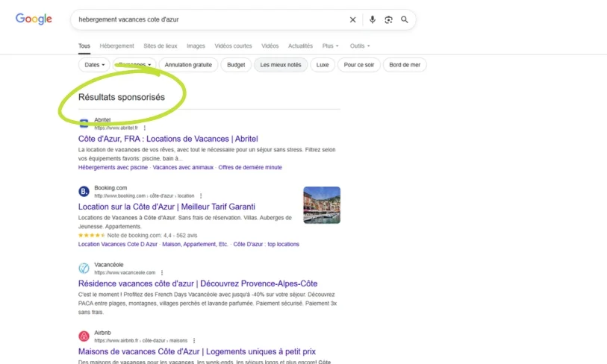Toggle the Bord de mer filter chip
The image size is (607, 364).
[x=405, y=65]
